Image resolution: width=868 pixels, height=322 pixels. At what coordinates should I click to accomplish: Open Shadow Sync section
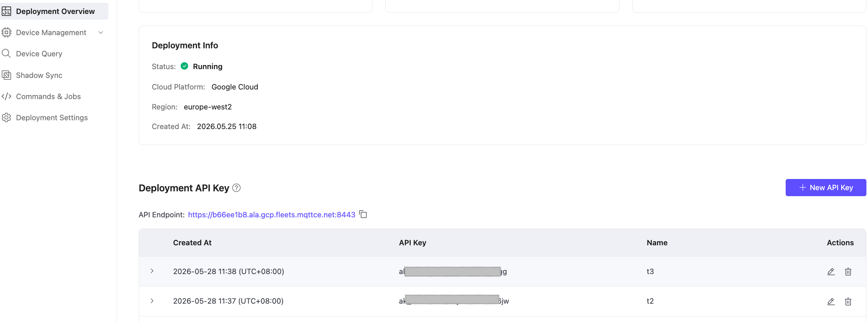[x=39, y=75]
